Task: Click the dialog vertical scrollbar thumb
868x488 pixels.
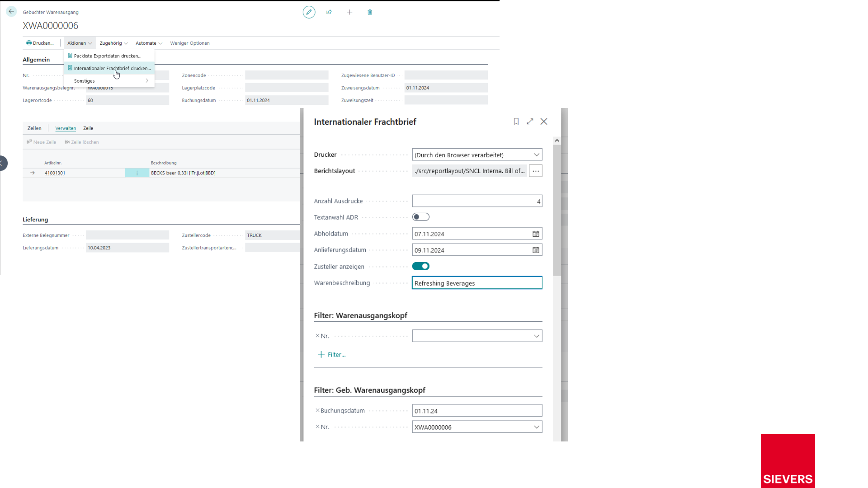Action: 557,210
